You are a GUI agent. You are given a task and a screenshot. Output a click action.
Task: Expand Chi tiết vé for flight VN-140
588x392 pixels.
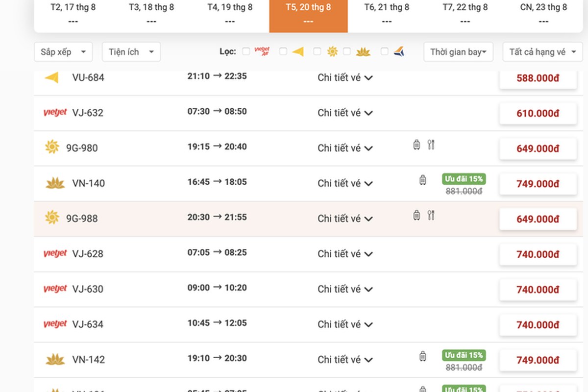tap(345, 183)
